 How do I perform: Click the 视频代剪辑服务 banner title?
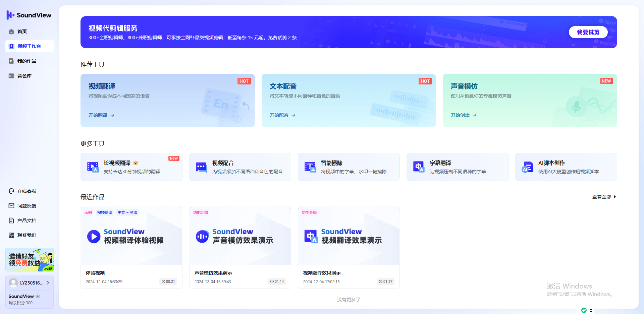(x=113, y=28)
